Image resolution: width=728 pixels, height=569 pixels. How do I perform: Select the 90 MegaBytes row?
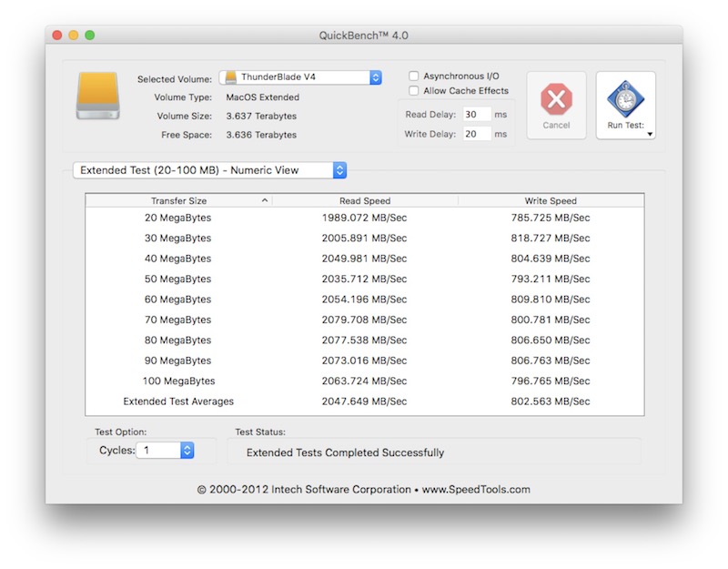click(365, 361)
